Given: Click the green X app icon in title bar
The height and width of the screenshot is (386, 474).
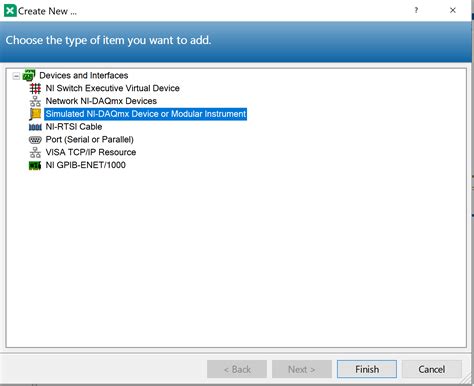Looking at the screenshot, I should click(x=10, y=11).
